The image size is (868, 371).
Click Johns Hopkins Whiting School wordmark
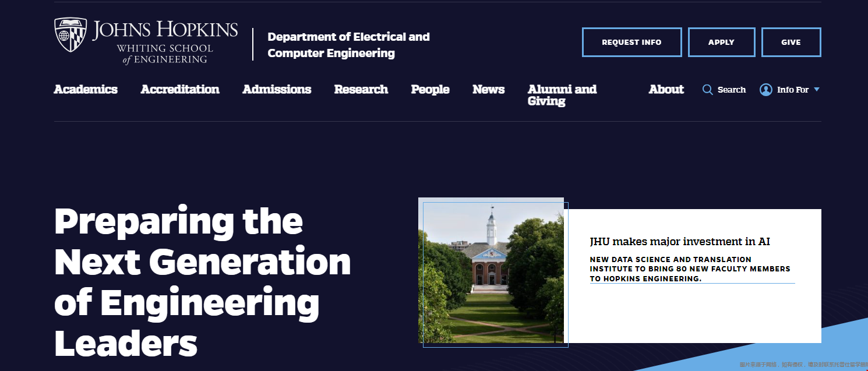point(165,43)
